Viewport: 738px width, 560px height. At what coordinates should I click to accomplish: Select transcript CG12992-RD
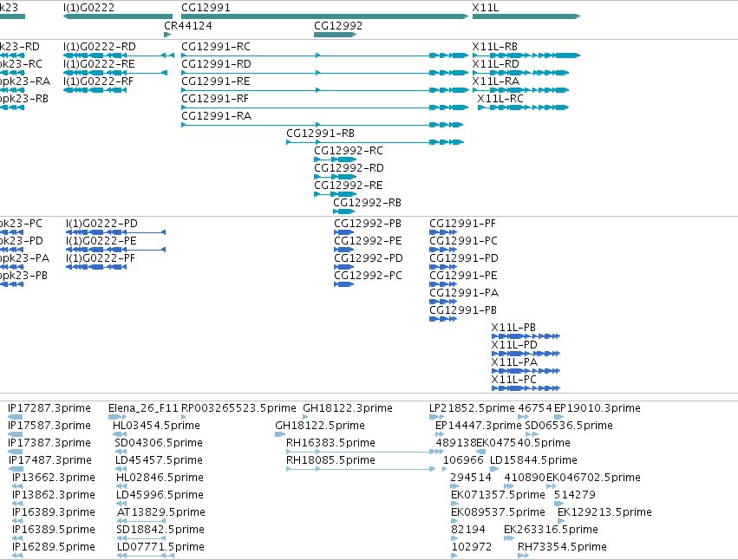tap(335, 178)
